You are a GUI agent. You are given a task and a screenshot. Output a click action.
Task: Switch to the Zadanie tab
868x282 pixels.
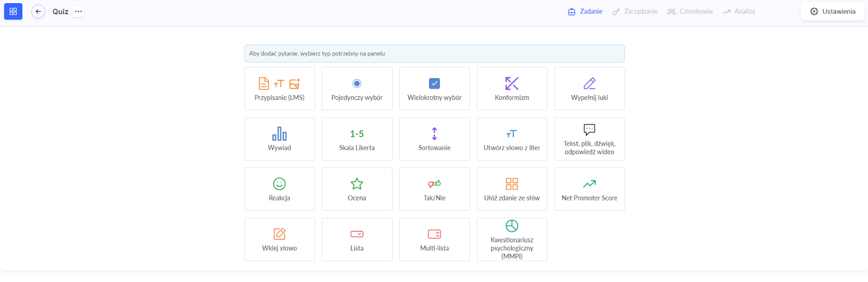click(x=585, y=11)
